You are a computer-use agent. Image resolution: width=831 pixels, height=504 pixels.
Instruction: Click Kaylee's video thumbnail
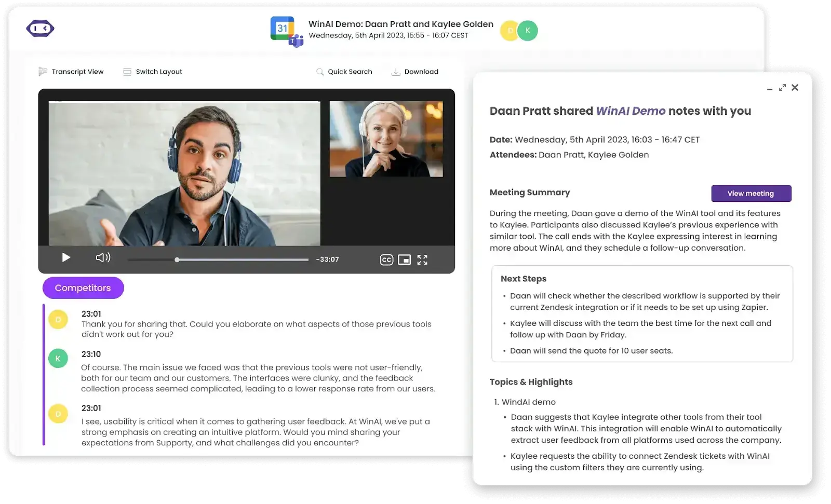386,139
